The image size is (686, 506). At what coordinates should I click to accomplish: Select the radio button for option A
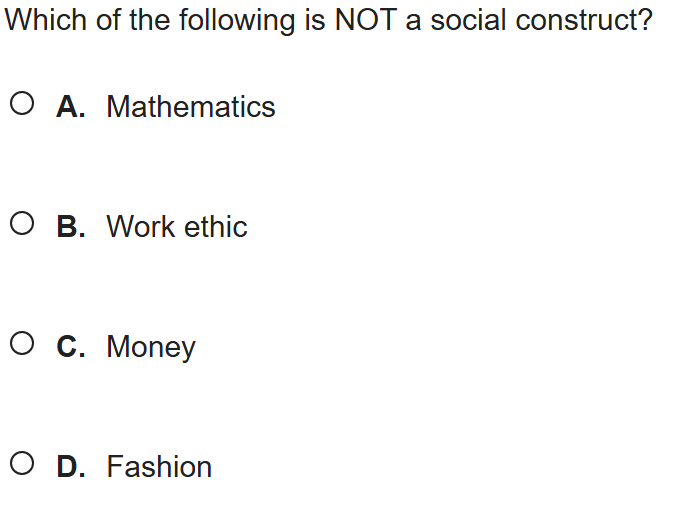tap(26, 106)
